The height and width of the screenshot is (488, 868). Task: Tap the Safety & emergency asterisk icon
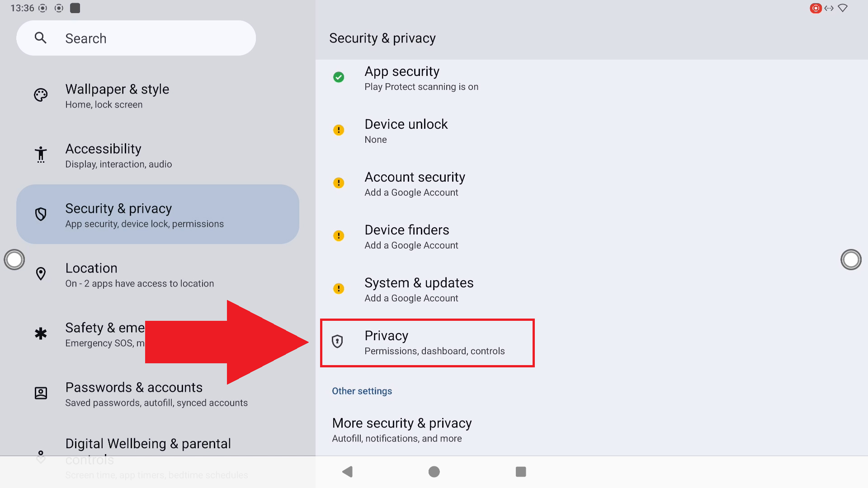(x=41, y=334)
